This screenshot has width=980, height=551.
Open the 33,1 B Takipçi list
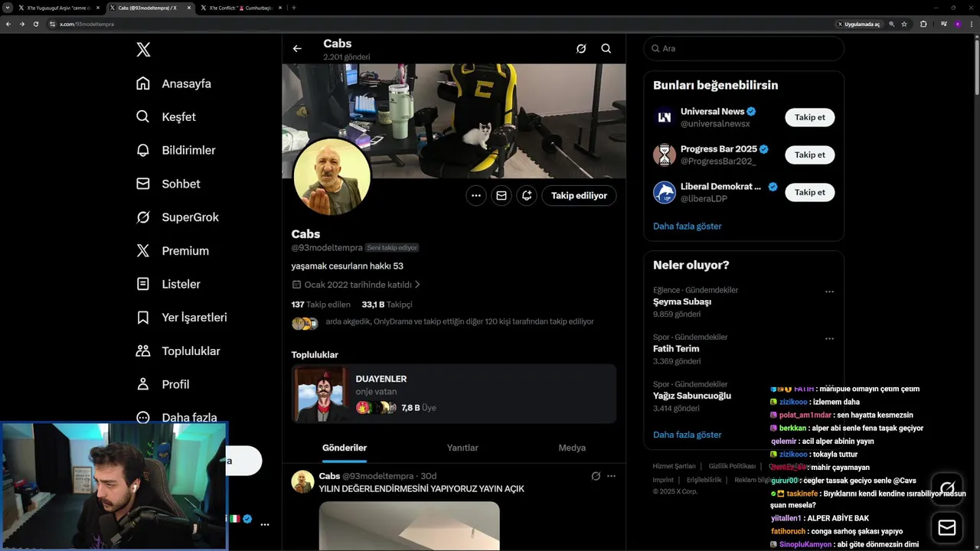pyautogui.click(x=387, y=305)
